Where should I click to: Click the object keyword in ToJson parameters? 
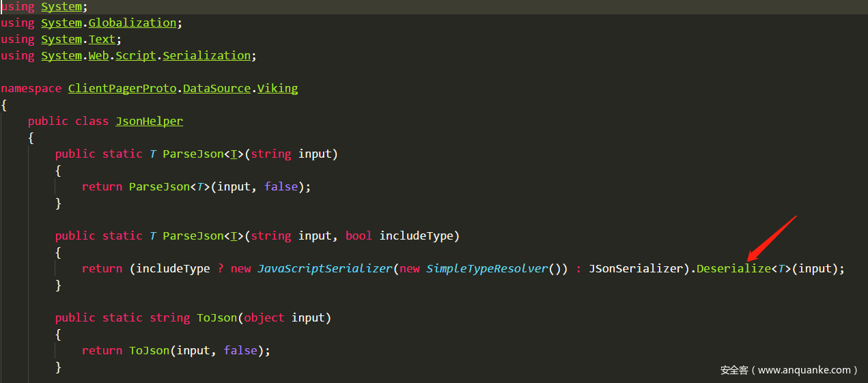point(264,318)
